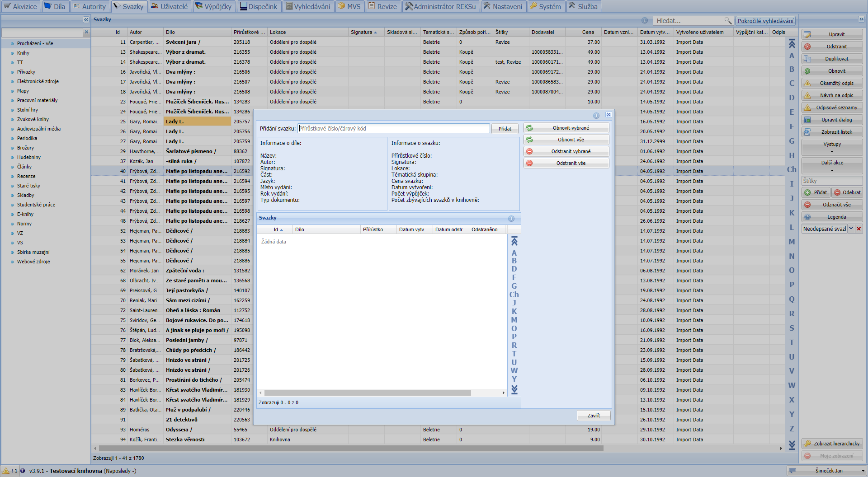Click the info icon beside the Hledat search box
Viewport: 868px width, 477px height.
pyautogui.click(x=645, y=21)
